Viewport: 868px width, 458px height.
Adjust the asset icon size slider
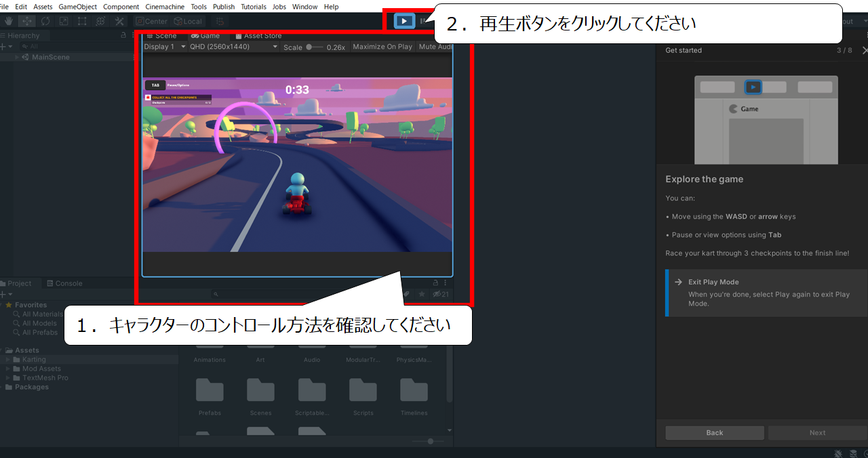coord(428,441)
